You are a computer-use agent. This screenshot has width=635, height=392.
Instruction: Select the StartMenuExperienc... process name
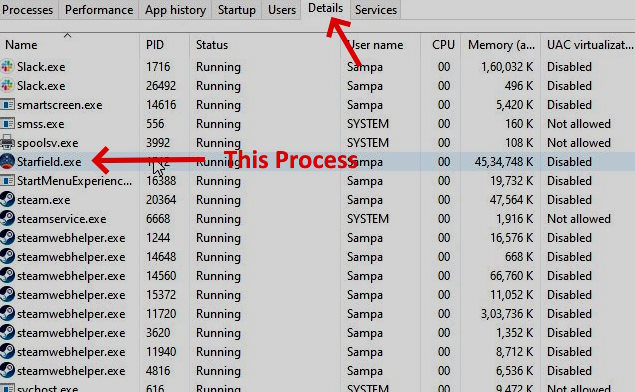[75, 181]
